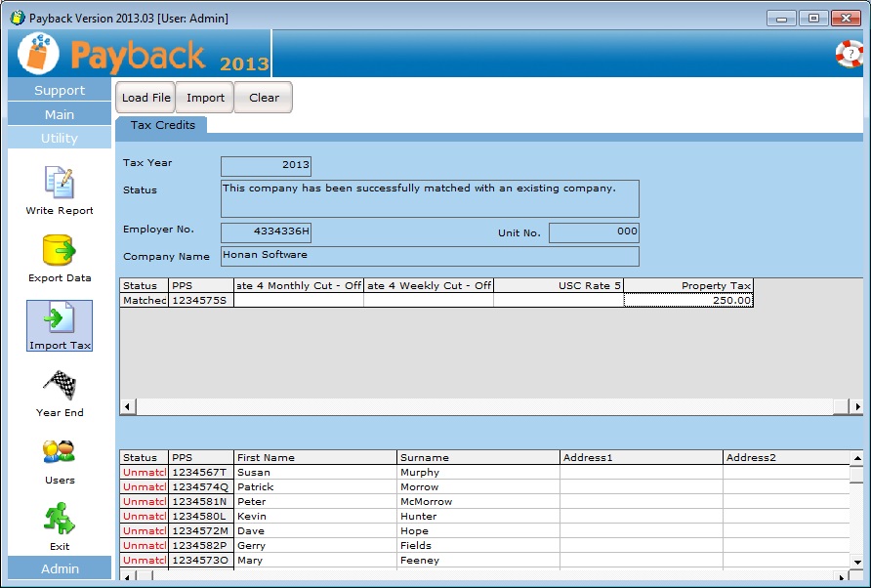Open help via the lifebuoy icon
Viewport: 871px width, 588px height.
tap(849, 54)
